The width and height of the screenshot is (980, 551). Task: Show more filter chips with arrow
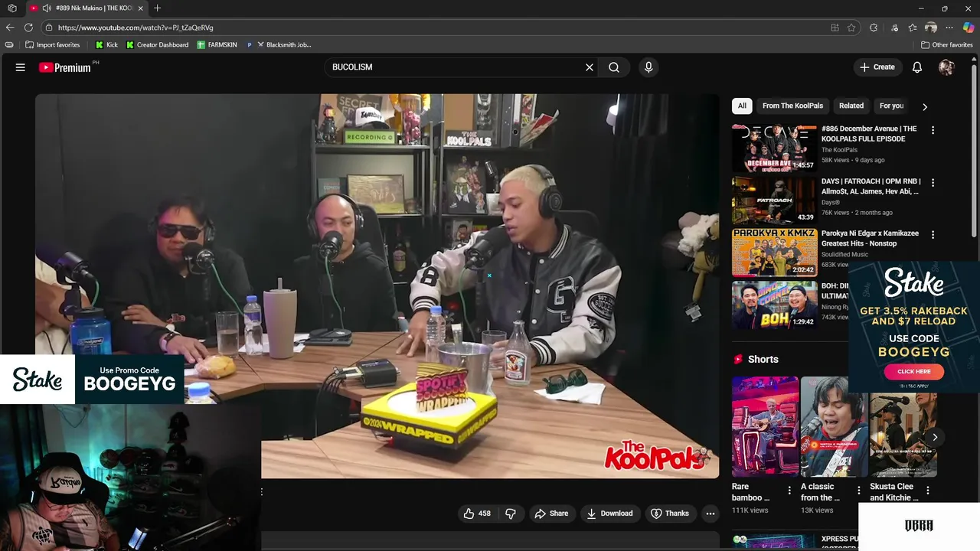click(924, 106)
